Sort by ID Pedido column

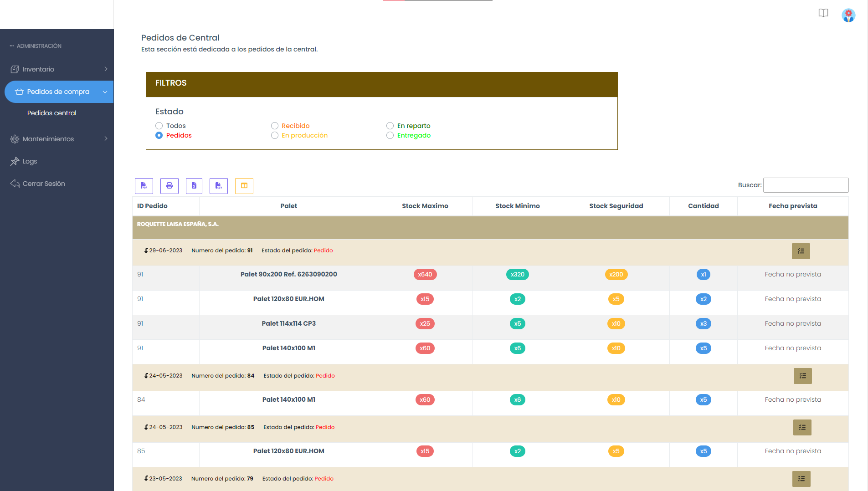[x=166, y=206]
